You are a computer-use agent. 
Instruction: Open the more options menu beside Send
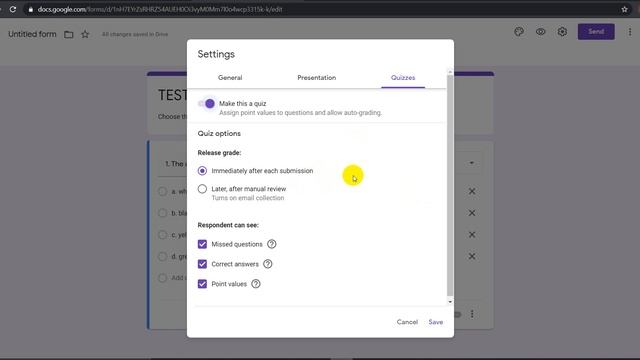[x=630, y=31]
